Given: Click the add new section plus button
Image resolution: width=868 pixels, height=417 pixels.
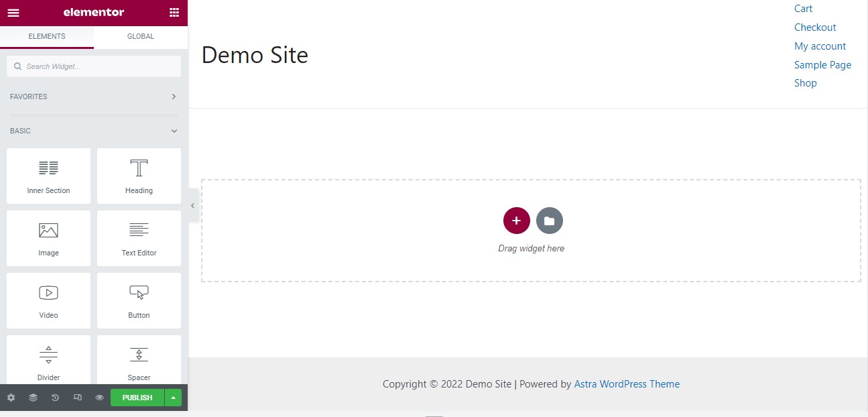Looking at the screenshot, I should tap(516, 221).
